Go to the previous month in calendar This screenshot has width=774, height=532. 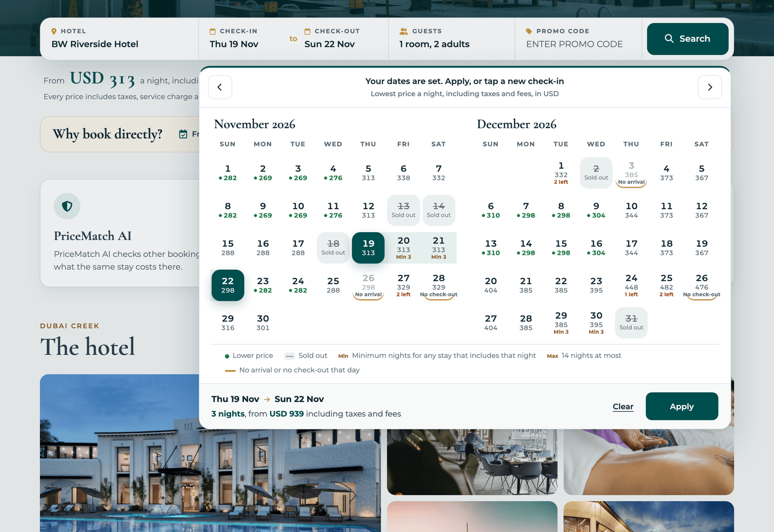pos(220,87)
